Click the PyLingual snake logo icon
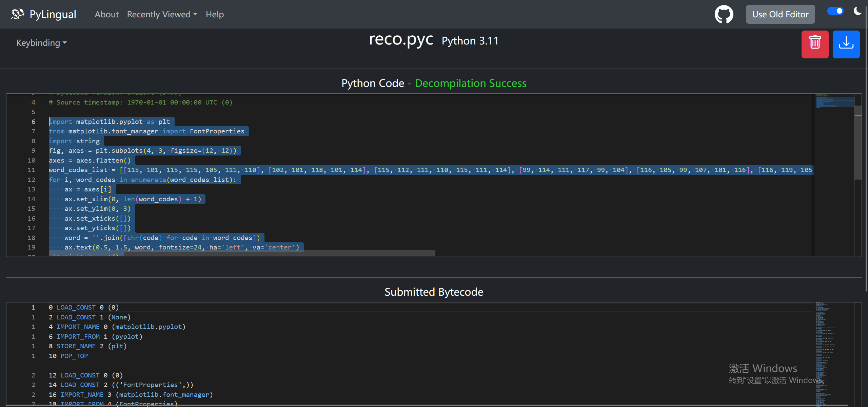 (x=18, y=14)
